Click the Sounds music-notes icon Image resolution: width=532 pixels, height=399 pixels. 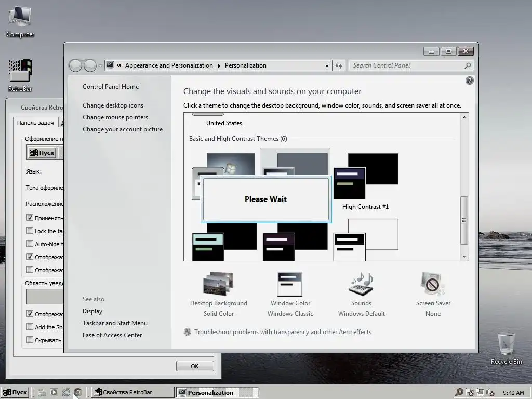point(361,284)
